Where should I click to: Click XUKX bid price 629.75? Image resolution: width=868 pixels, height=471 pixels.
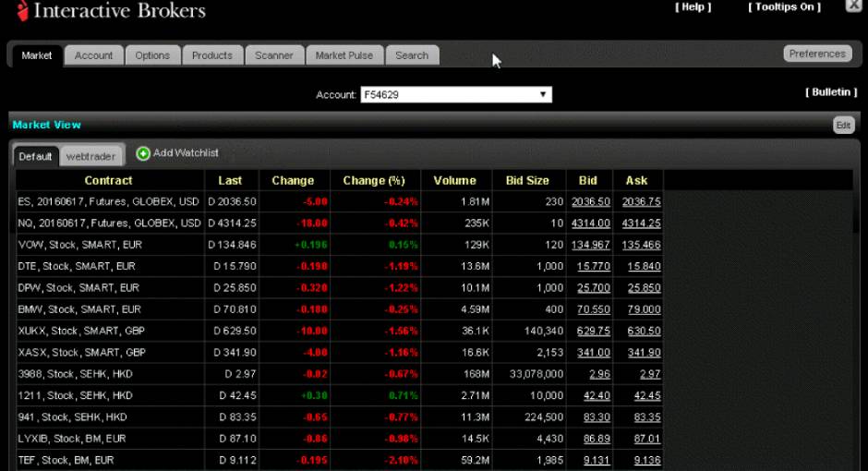pyautogui.click(x=594, y=332)
